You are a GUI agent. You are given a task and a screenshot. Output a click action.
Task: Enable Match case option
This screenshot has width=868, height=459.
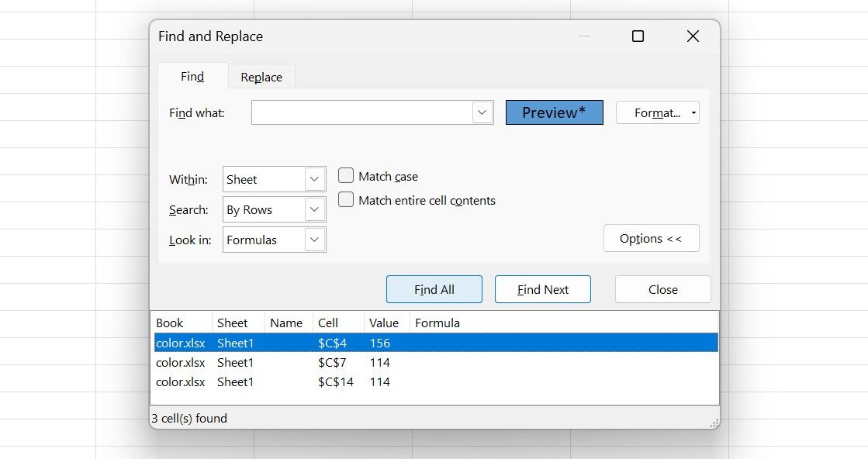tap(346, 175)
